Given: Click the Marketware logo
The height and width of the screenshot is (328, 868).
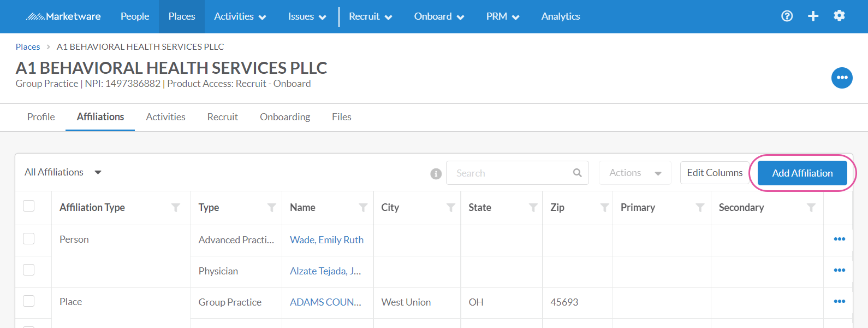Looking at the screenshot, I should click(x=63, y=16).
